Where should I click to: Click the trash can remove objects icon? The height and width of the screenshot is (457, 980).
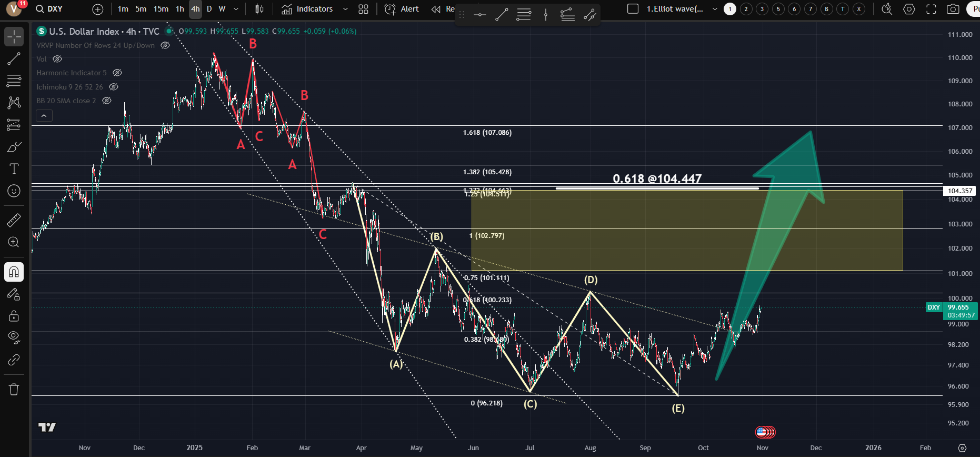click(14, 389)
